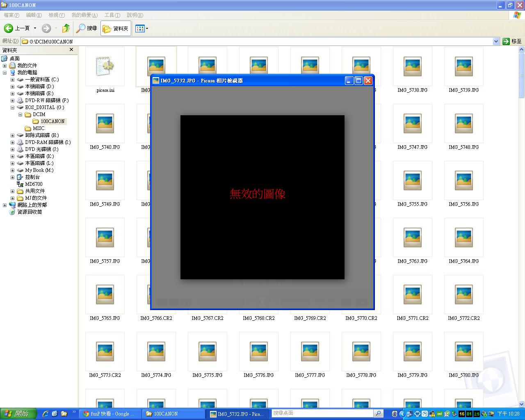Select IMG_5749.JPG thumbnail icon
Viewport: 525px width, 420px height.
coord(105,180)
